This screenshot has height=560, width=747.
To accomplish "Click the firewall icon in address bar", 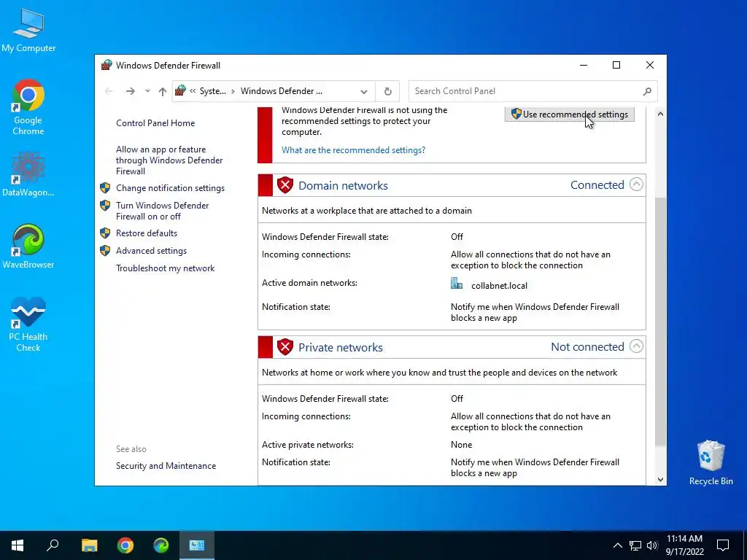I will pyautogui.click(x=181, y=91).
